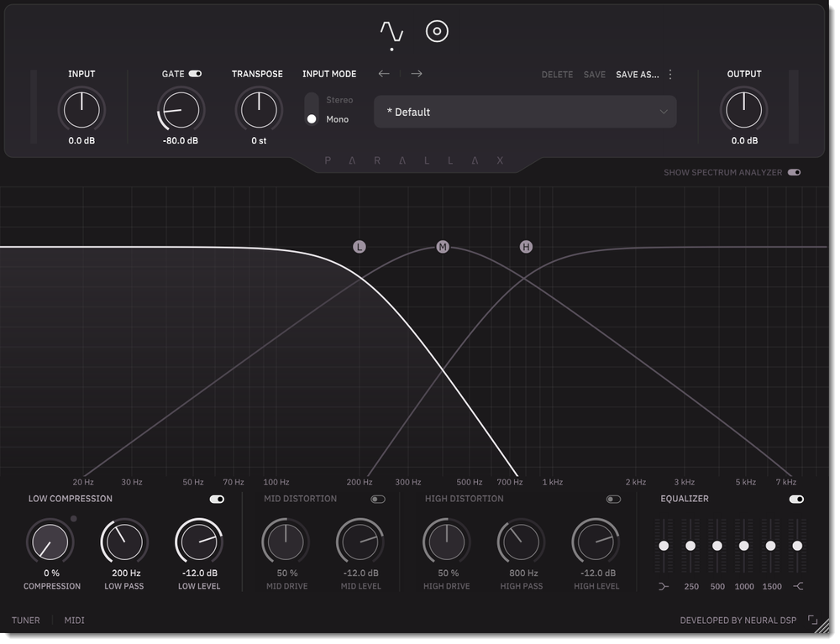This screenshot has height=644, width=840.
Task: Click the 500 Hz EQ slider handle
Action: click(717, 546)
